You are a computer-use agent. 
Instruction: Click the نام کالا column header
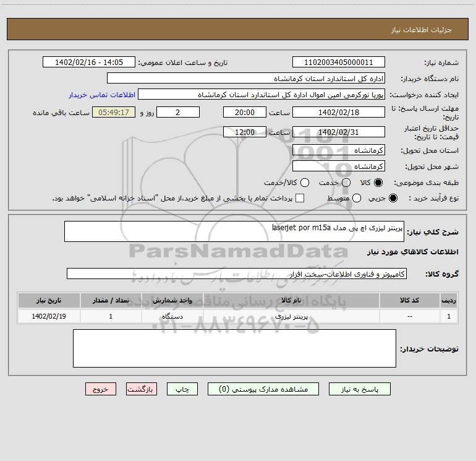pos(291,300)
